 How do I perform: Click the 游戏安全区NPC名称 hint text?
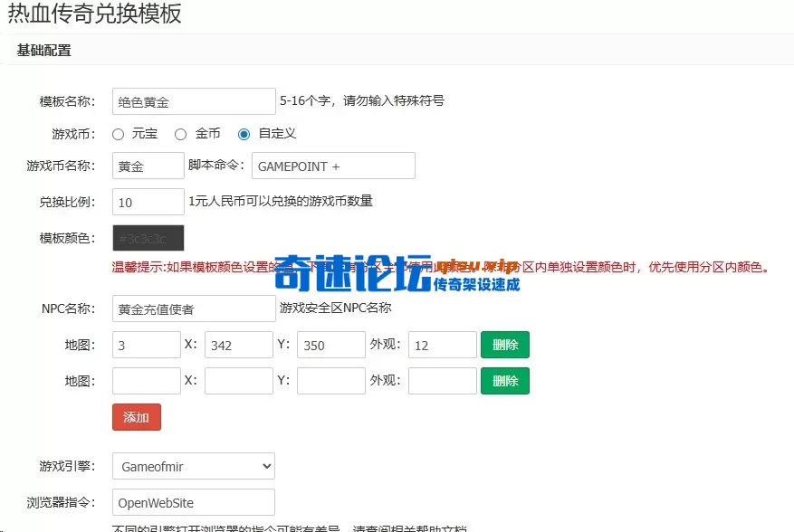(335, 308)
